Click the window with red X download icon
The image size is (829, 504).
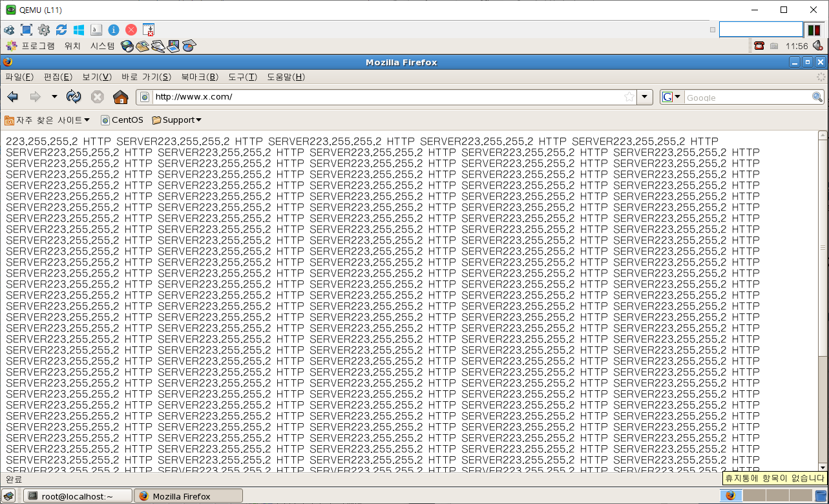click(149, 30)
